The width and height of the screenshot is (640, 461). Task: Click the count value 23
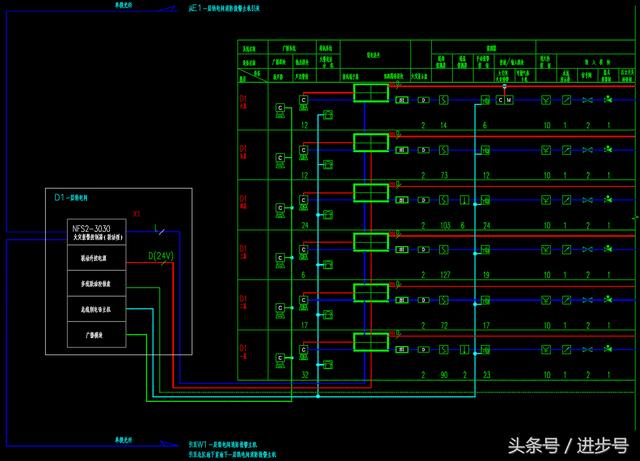tap(486, 375)
